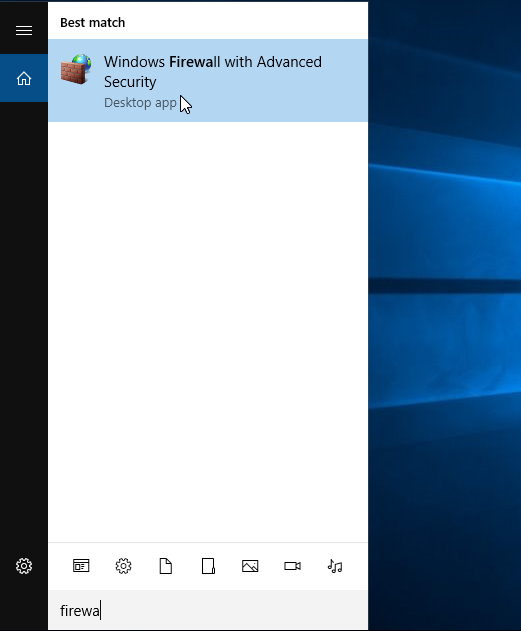
Task: Click the "Best match" section header
Action: coord(93,23)
